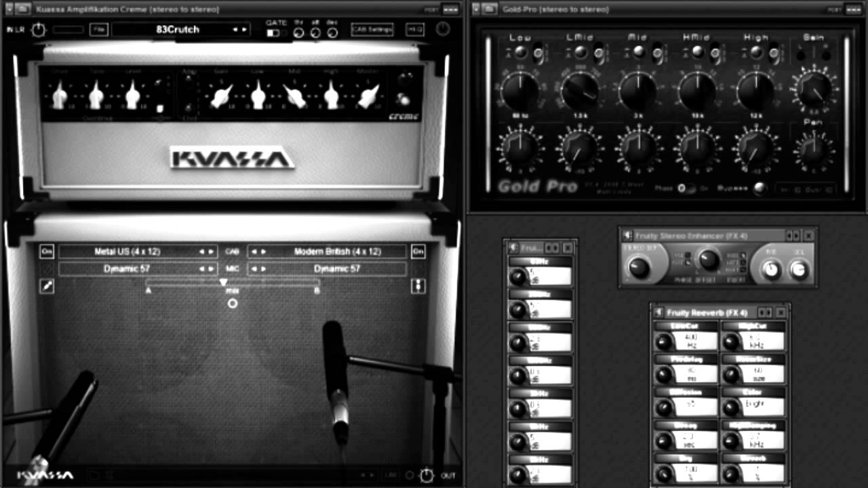868x488 pixels.
Task: Click the Gold Pro Gain knob
Action: (814, 88)
